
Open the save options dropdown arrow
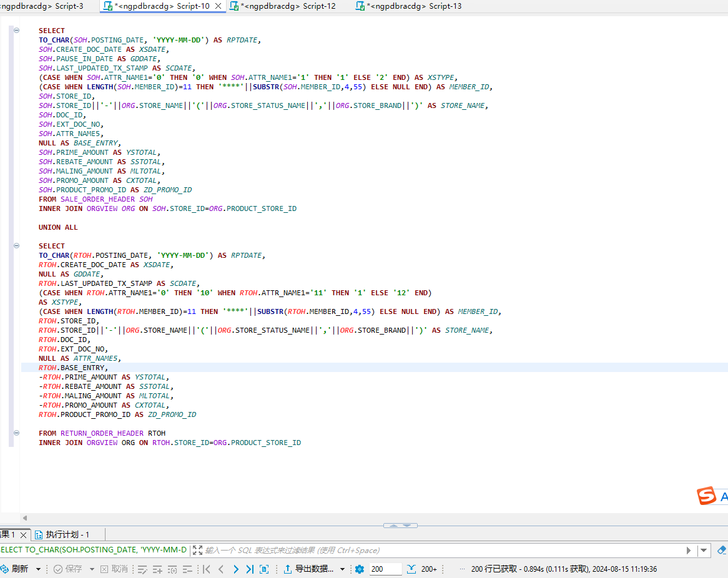click(91, 569)
